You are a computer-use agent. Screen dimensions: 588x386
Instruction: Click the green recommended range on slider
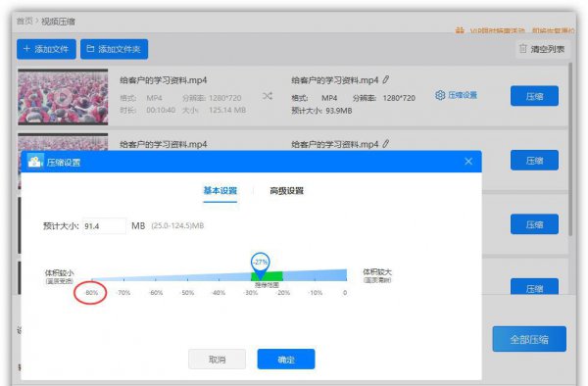[x=267, y=276]
